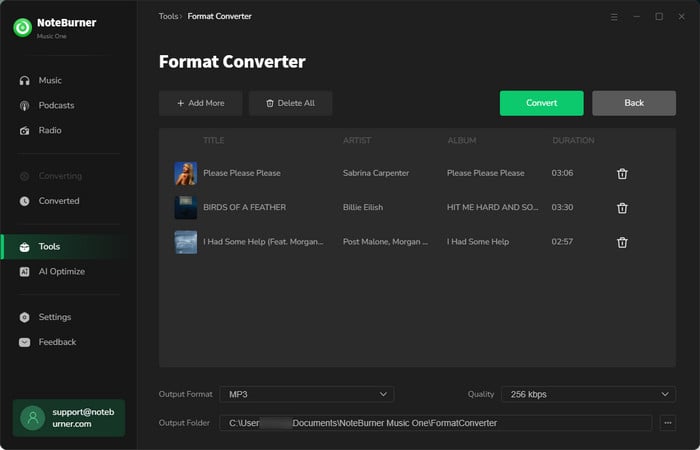Click the DURATION column header
Screen dimensions: 700x450
573,141
